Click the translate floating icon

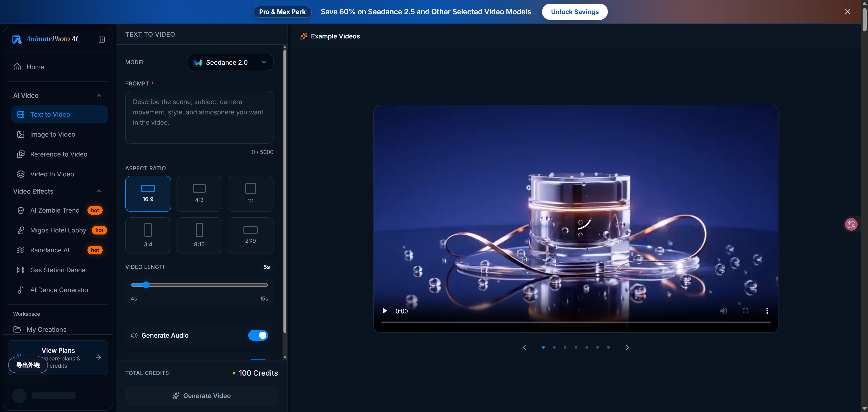(x=851, y=224)
